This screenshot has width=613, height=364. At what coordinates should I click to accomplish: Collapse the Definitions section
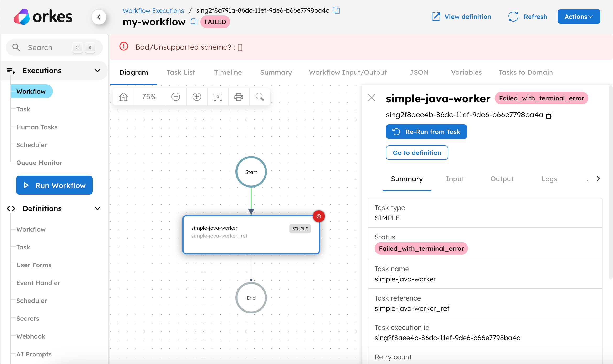point(98,208)
